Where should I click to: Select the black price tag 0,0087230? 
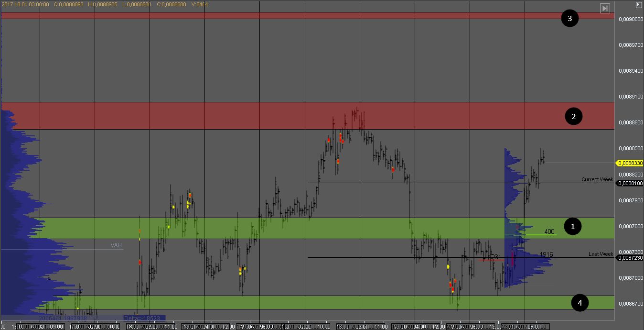[630, 258]
